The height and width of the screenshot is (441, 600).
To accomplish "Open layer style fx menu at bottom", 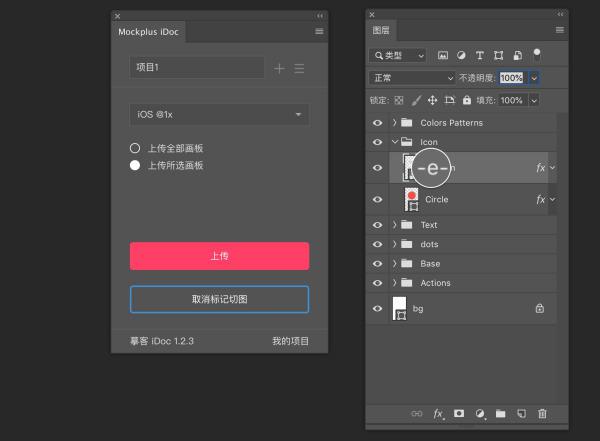I will (439, 414).
